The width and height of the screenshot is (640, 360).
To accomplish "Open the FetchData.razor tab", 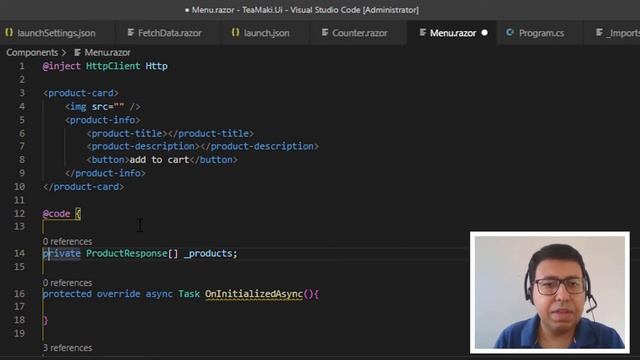I will pos(164,33).
